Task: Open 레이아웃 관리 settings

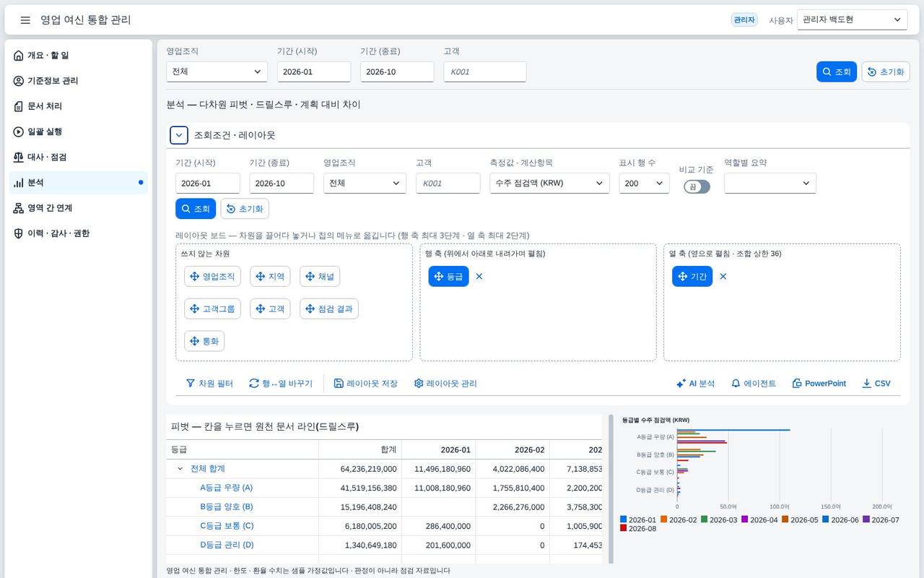Action: tap(445, 384)
